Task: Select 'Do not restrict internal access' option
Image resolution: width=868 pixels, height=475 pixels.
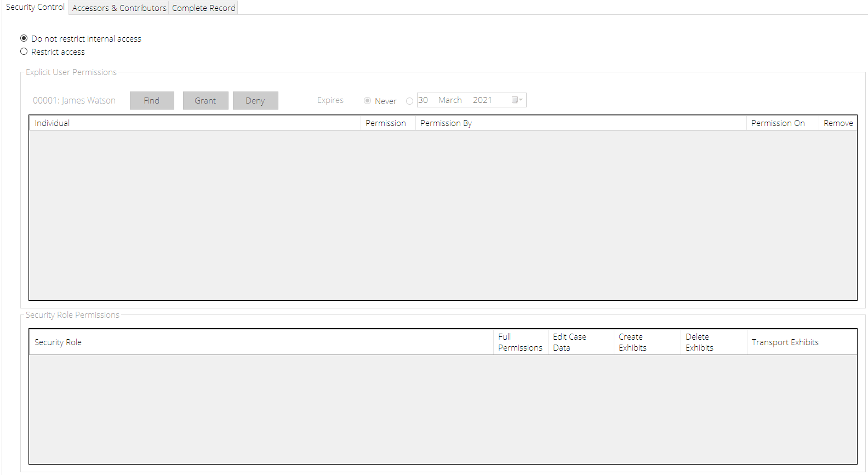Action: 24,38
